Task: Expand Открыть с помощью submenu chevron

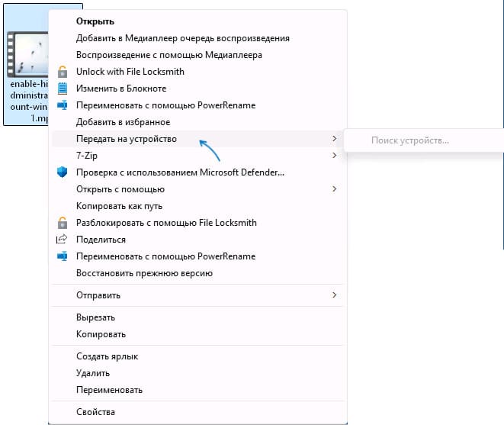Action: 334,189
